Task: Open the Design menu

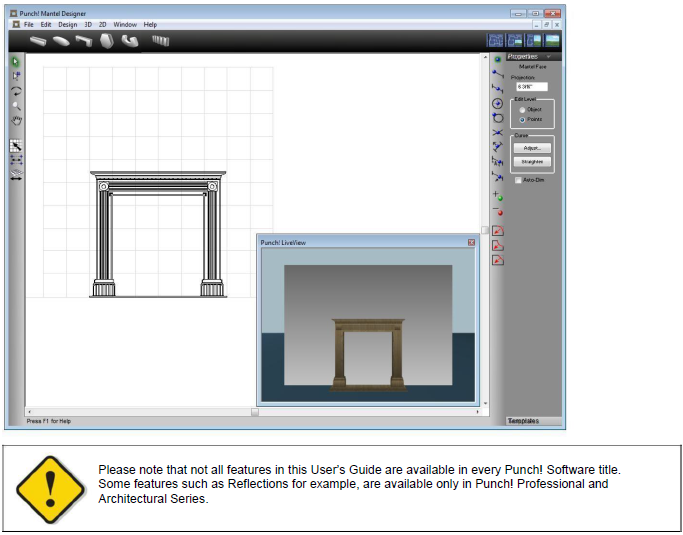Action: pos(68,25)
